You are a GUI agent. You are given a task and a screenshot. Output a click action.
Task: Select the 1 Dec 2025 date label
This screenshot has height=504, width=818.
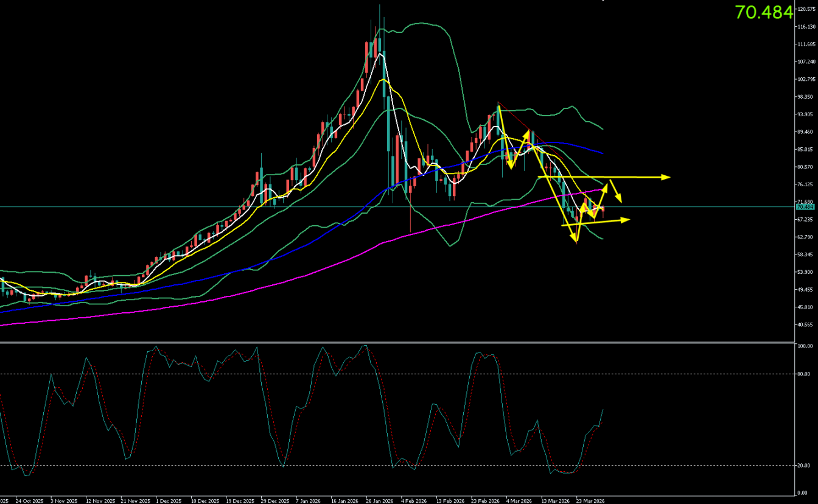click(169, 500)
